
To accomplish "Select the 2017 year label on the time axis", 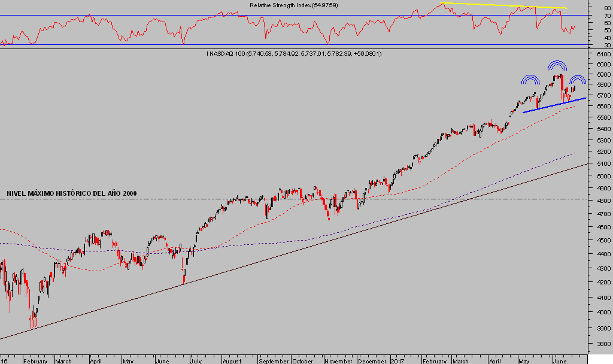I will [398, 361].
